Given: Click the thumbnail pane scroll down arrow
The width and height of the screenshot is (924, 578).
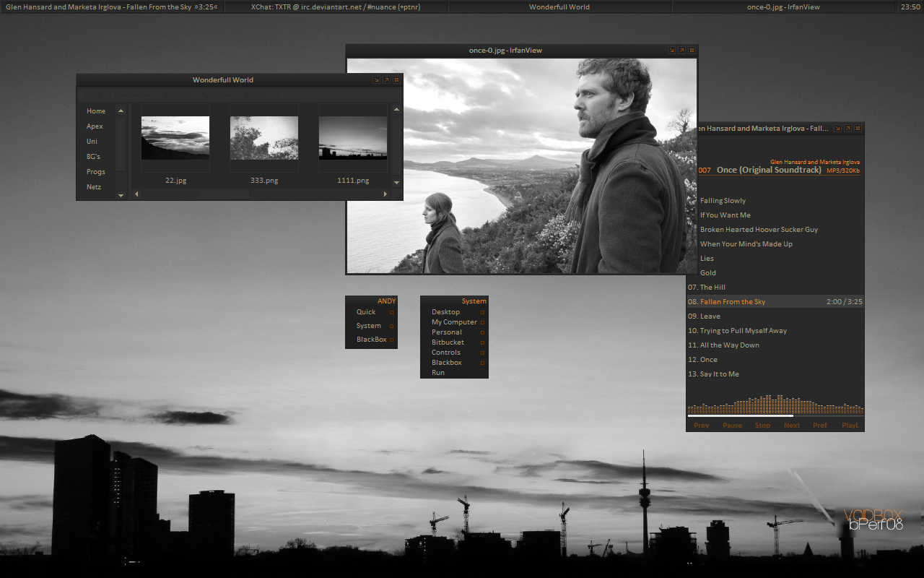Looking at the screenshot, I should pos(396,183).
